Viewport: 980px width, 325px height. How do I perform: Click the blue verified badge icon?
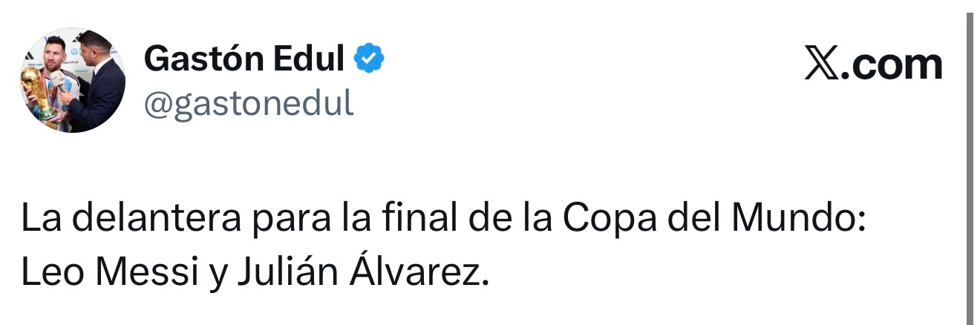[x=368, y=59]
